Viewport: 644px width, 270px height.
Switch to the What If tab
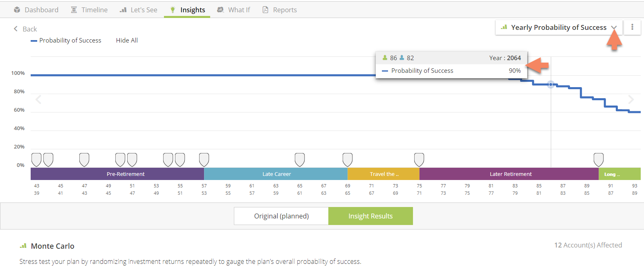coord(233,10)
